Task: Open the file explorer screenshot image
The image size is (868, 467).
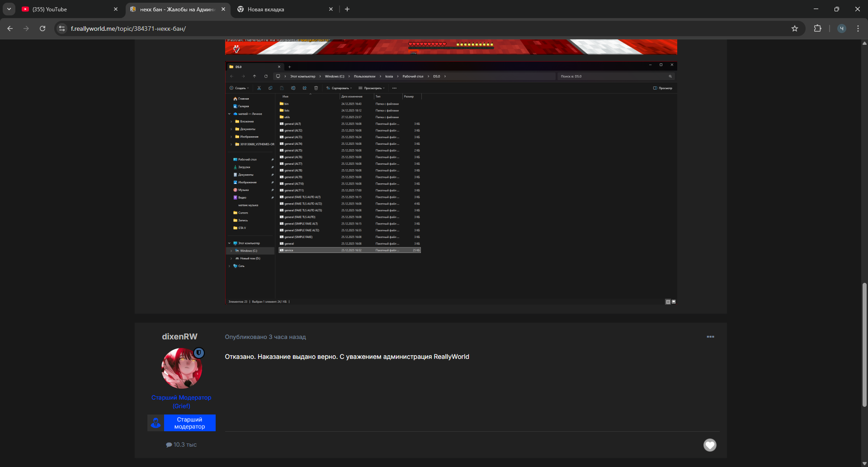Action: [451, 183]
